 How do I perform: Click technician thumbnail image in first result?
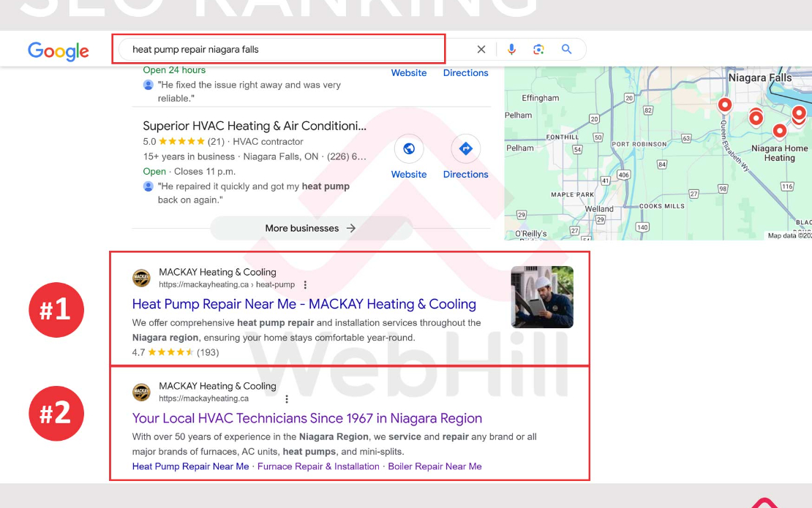point(542,297)
